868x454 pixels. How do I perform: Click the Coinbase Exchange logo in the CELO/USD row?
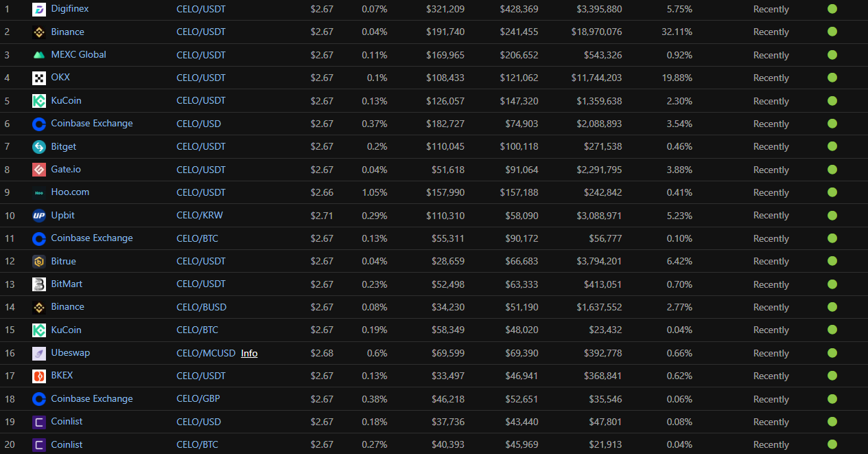(x=39, y=124)
